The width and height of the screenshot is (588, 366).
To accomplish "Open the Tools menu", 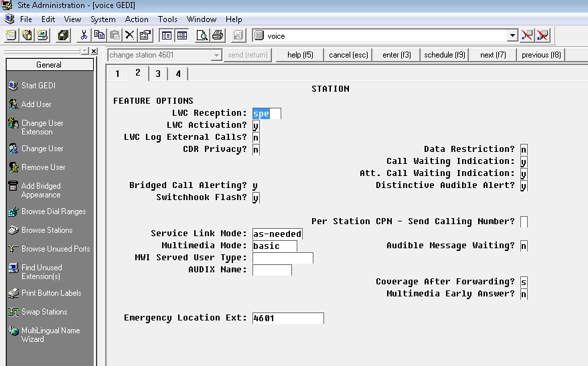I will pos(167,19).
